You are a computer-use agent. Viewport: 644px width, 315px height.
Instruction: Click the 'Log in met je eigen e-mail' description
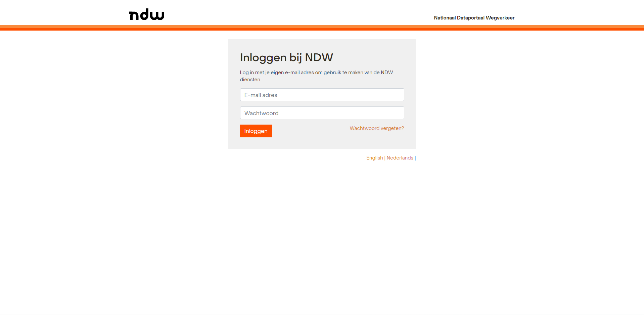click(x=316, y=76)
